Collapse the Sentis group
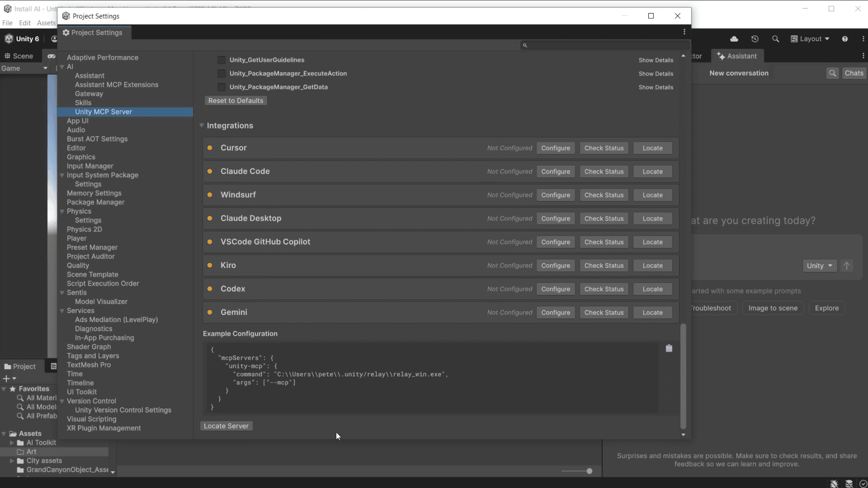 [62, 293]
